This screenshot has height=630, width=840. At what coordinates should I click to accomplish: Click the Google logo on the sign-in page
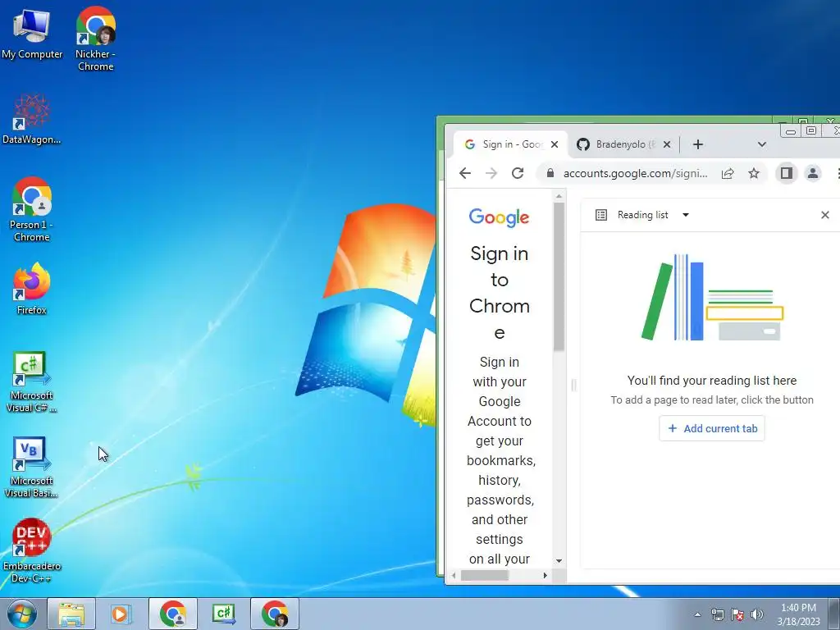499,217
